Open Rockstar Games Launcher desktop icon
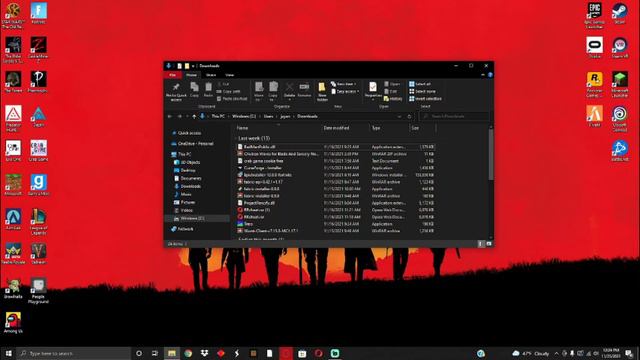 coord(594,85)
